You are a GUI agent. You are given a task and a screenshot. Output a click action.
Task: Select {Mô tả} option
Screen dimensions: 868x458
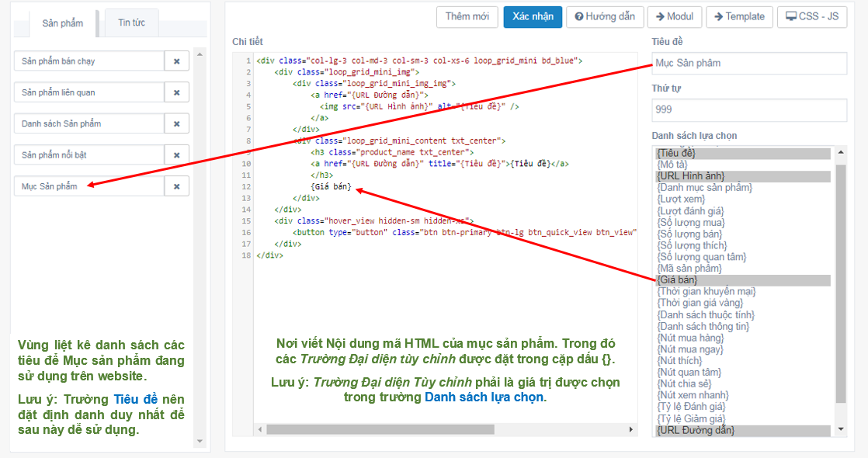(743, 165)
